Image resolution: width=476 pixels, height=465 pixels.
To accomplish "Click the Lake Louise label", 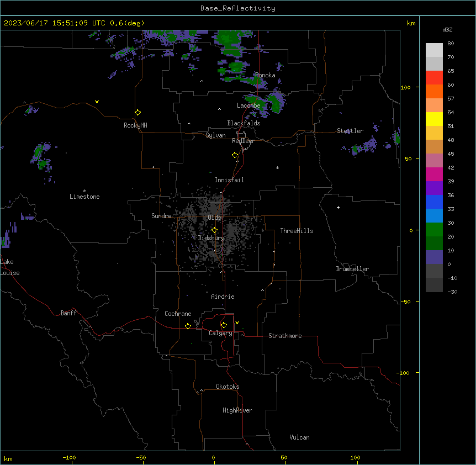I will [10, 267].
